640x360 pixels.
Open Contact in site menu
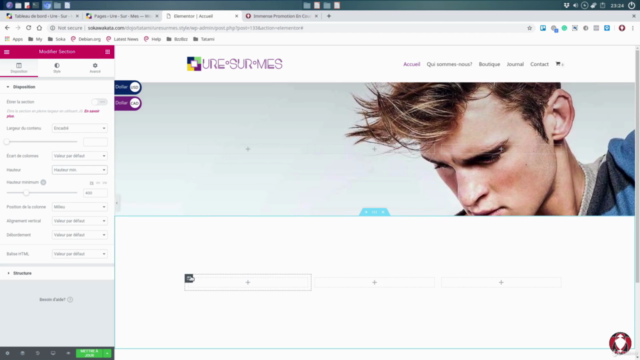(539, 64)
